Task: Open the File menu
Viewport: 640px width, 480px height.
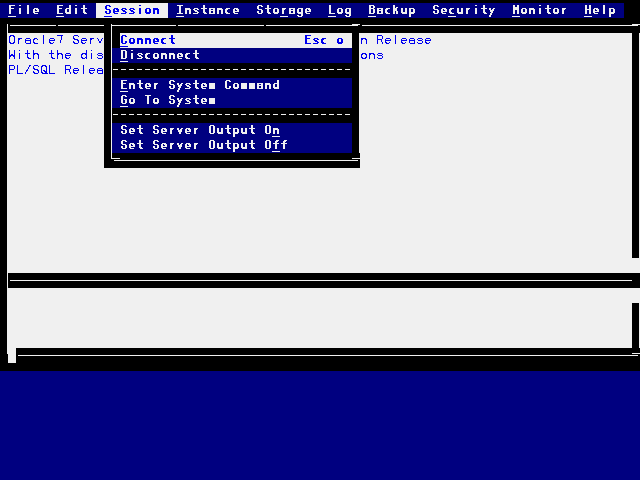Action: click(x=24, y=10)
